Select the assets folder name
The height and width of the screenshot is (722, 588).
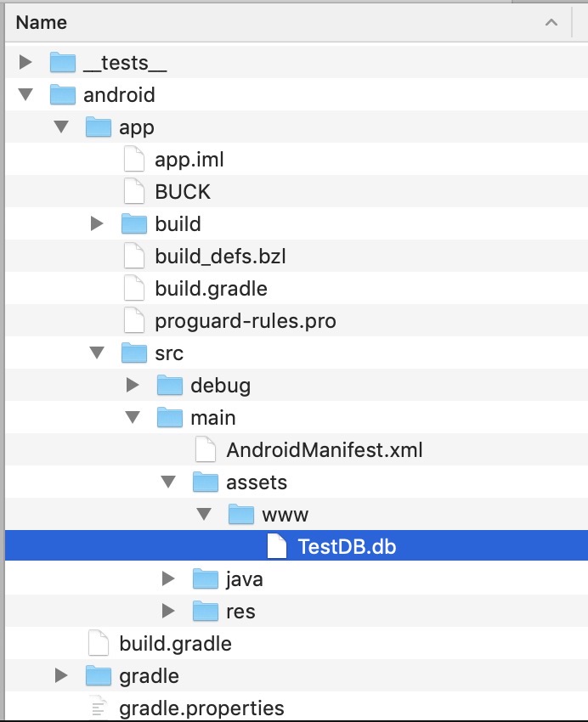click(257, 482)
